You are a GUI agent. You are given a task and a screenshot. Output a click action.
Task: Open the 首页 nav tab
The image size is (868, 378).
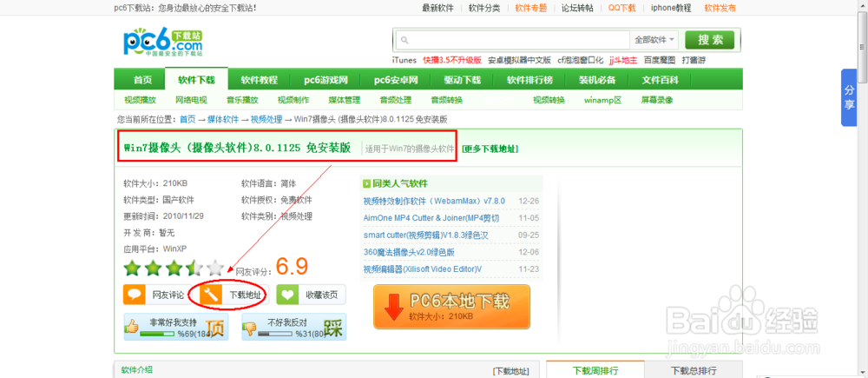point(142,80)
